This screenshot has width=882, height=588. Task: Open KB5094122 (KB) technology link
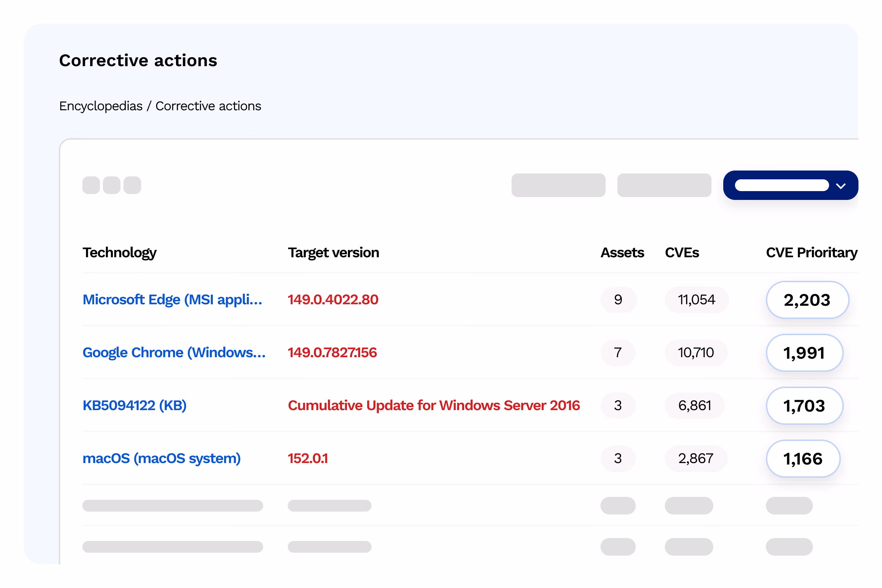pyautogui.click(x=135, y=405)
